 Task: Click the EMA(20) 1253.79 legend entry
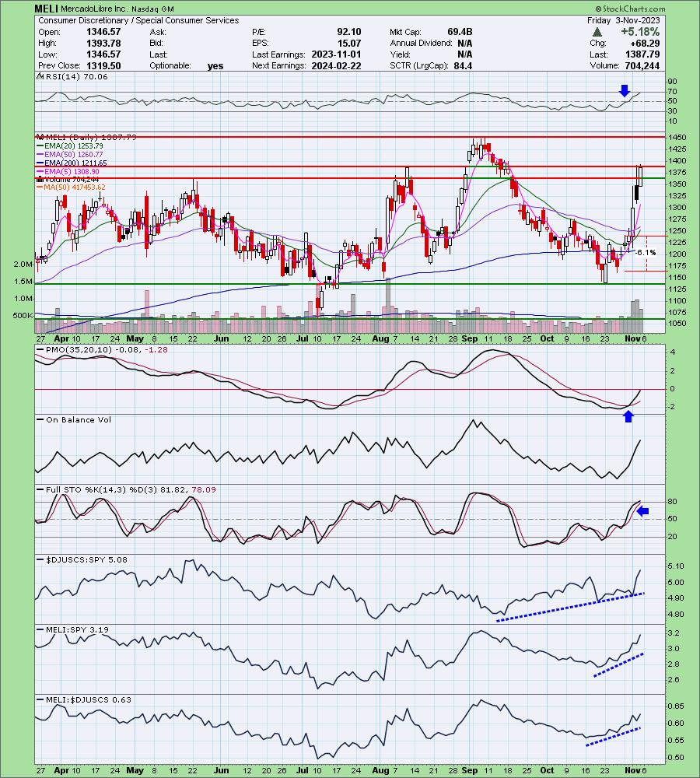(x=69, y=146)
